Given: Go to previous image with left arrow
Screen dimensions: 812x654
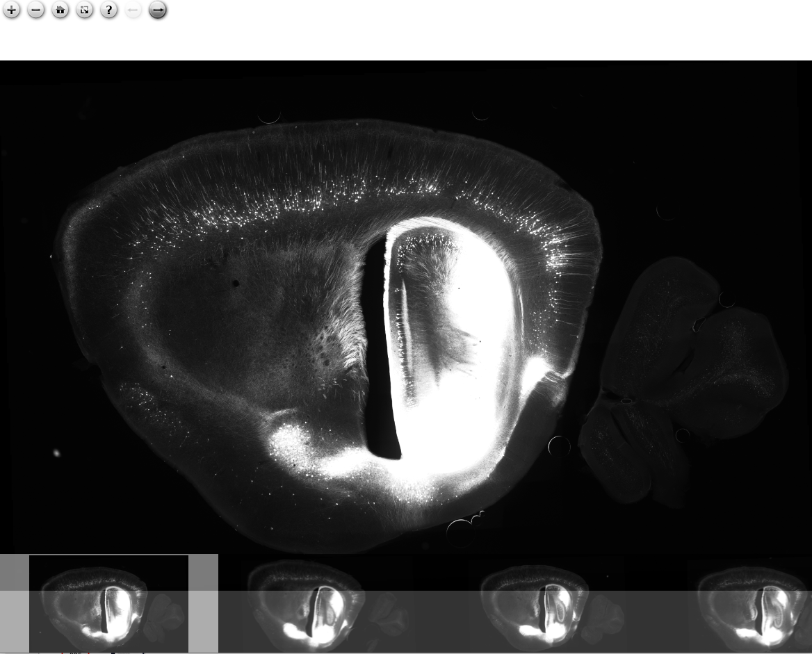Looking at the screenshot, I should 134,10.
